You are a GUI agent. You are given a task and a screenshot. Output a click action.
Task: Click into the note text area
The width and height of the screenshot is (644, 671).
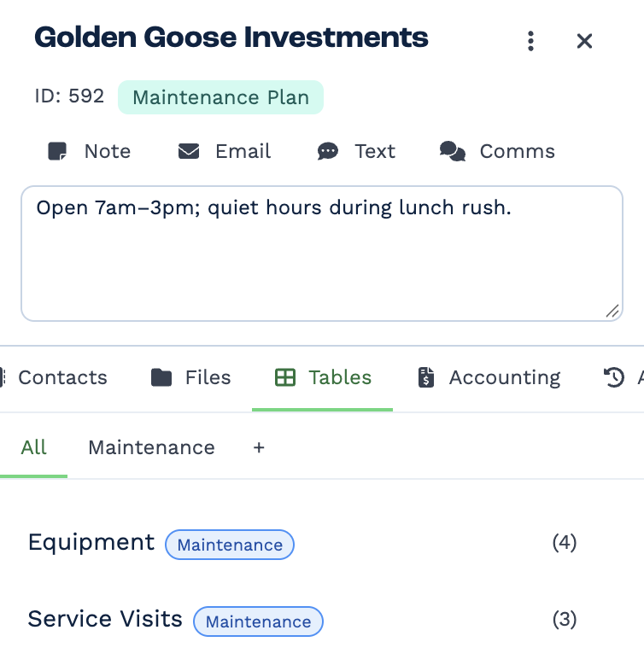tap(322, 254)
